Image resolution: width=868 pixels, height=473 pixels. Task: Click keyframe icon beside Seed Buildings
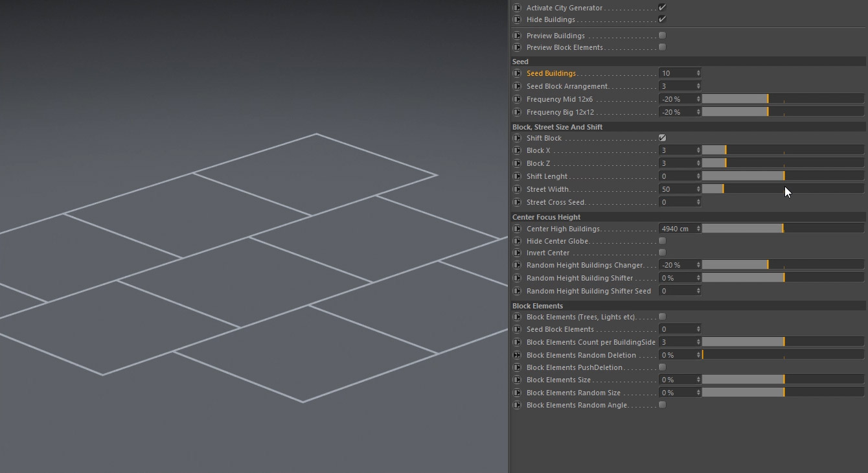517,73
